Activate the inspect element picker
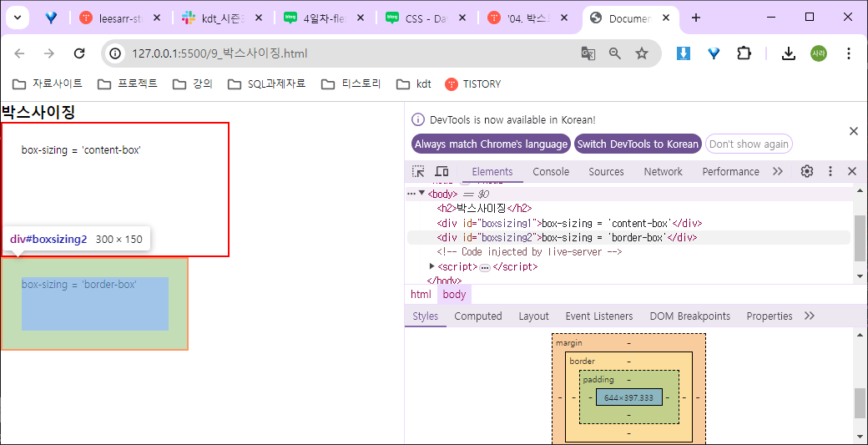Screen dimensions: 868x445 point(418,172)
